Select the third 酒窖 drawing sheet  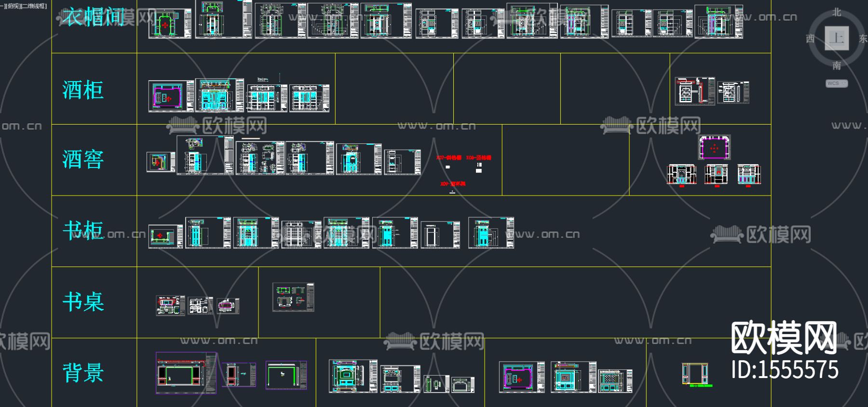pyautogui.click(x=260, y=158)
